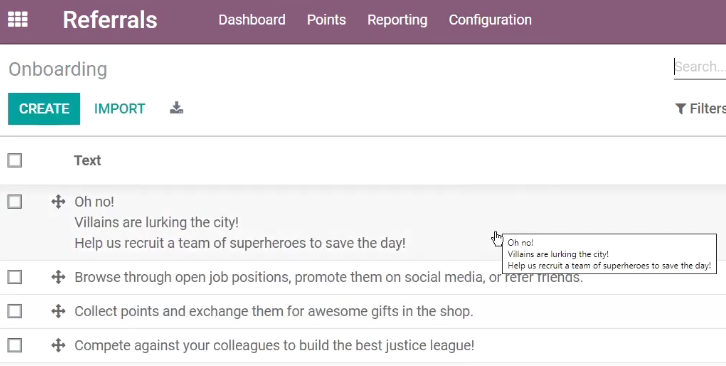Click the IMPORT button
The width and height of the screenshot is (726, 366).
pos(119,109)
